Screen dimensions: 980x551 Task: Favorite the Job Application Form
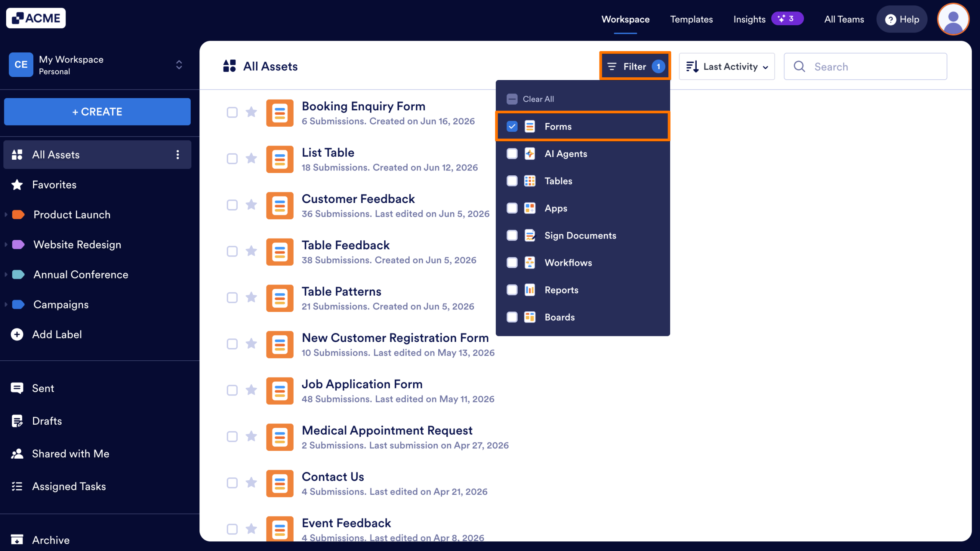pyautogui.click(x=251, y=390)
